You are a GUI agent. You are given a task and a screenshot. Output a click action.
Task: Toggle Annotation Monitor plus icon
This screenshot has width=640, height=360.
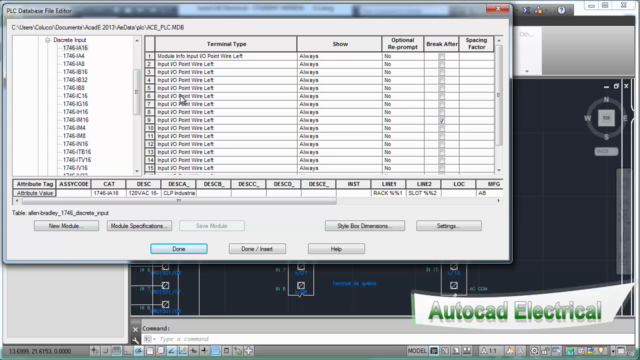tap(249, 351)
